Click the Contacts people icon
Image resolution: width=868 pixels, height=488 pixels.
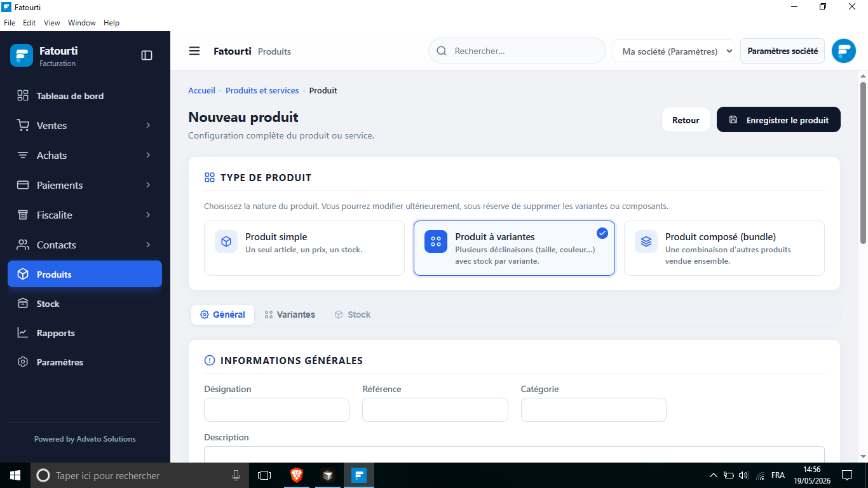(23, 245)
